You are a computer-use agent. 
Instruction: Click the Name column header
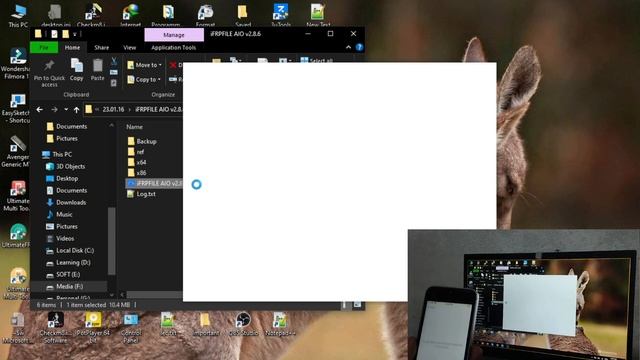point(134,127)
